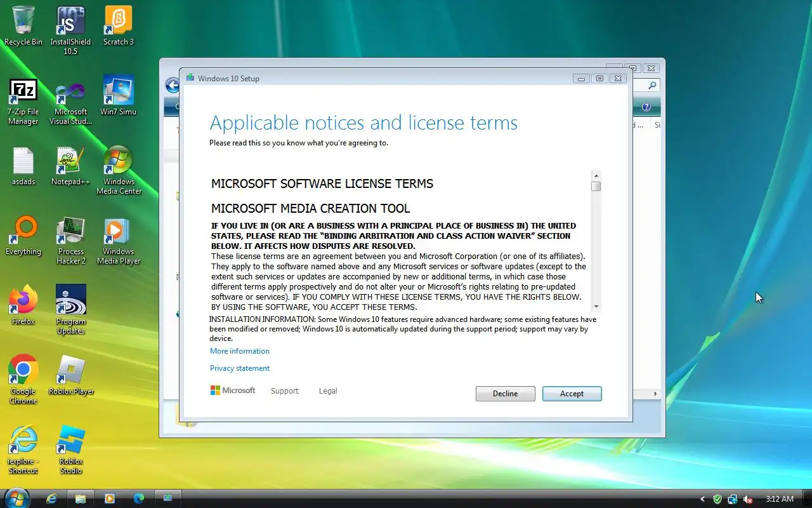This screenshot has height=508, width=812.
Task: Launch Internet Explorer from the taskbar
Action: click(x=52, y=498)
